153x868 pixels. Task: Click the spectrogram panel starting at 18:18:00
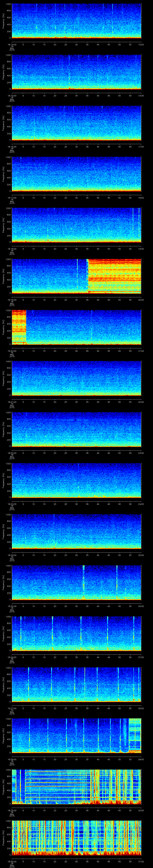click(77, 225)
